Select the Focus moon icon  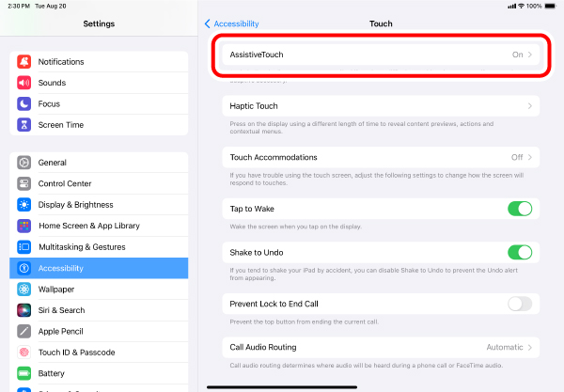tap(24, 104)
